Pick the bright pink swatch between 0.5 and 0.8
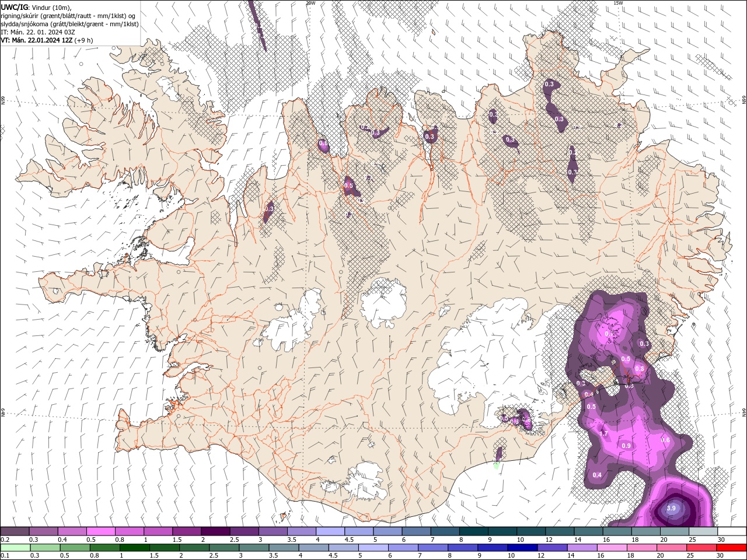747x560 pixels. click(100, 531)
